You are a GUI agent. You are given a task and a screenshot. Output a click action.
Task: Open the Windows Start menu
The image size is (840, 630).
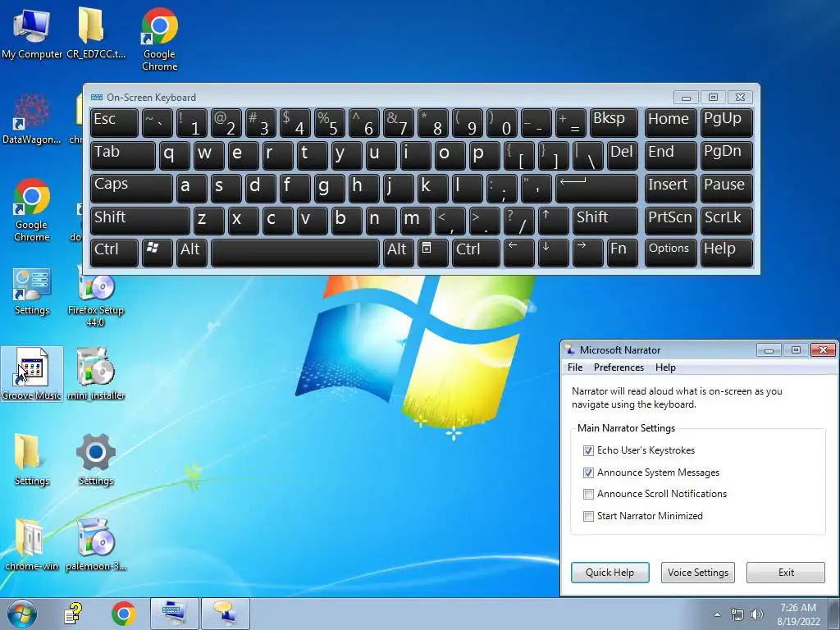[21, 614]
